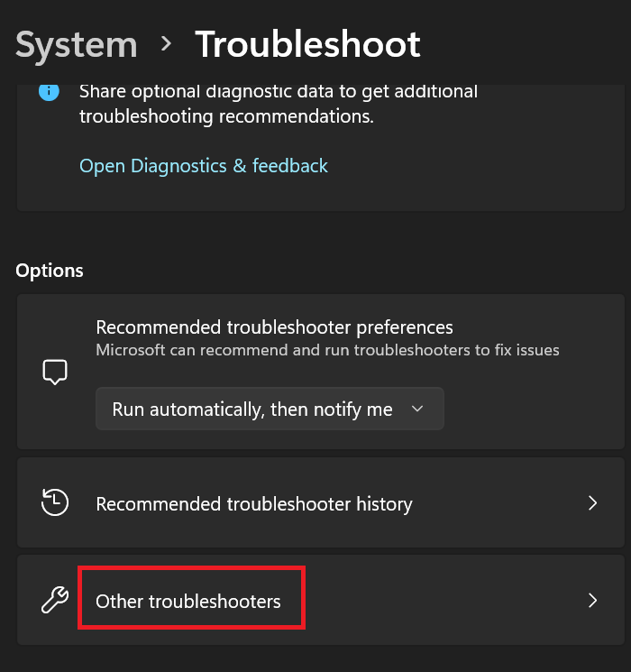Click the Recommended troubleshooter preferences label
This screenshot has height=672, width=631.
tap(274, 327)
